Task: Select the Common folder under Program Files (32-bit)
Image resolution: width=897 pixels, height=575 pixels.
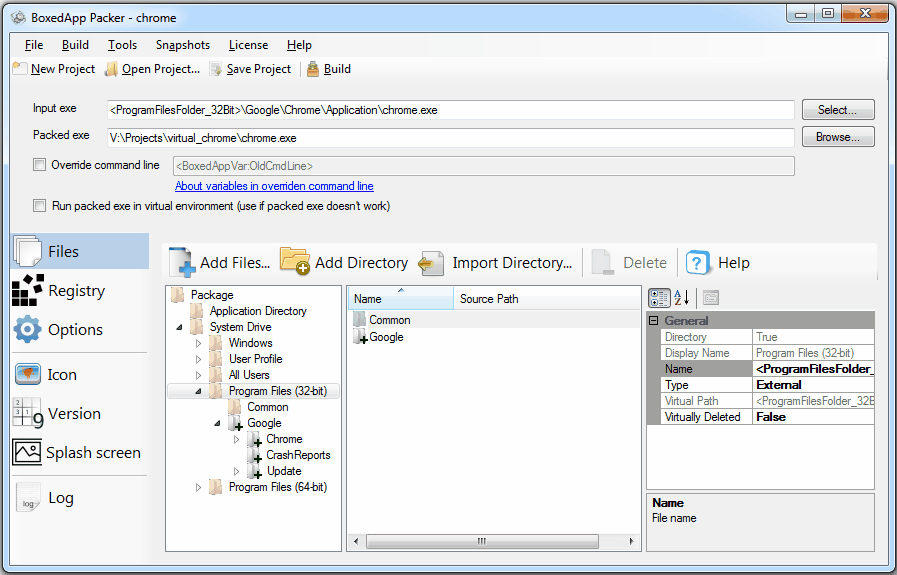Action: click(268, 407)
